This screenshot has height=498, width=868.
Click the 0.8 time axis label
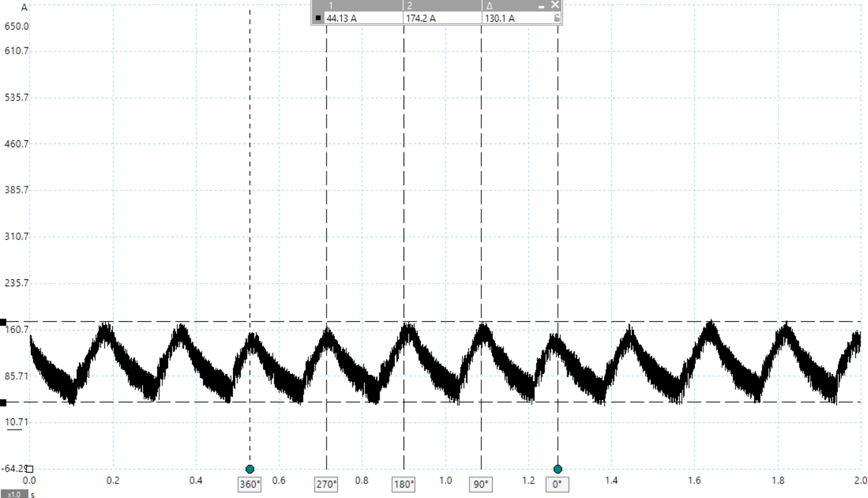362,480
